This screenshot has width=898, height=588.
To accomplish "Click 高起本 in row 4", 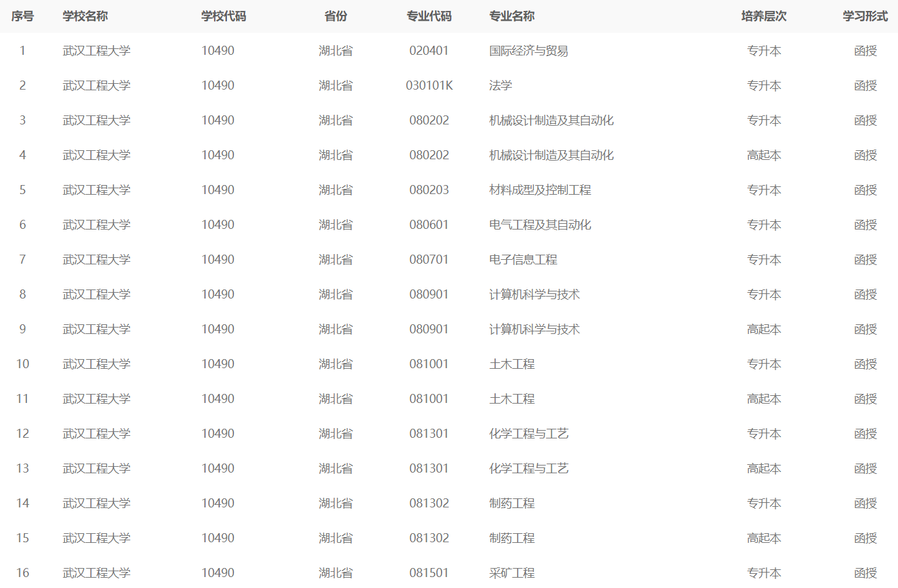I will pyautogui.click(x=764, y=155).
